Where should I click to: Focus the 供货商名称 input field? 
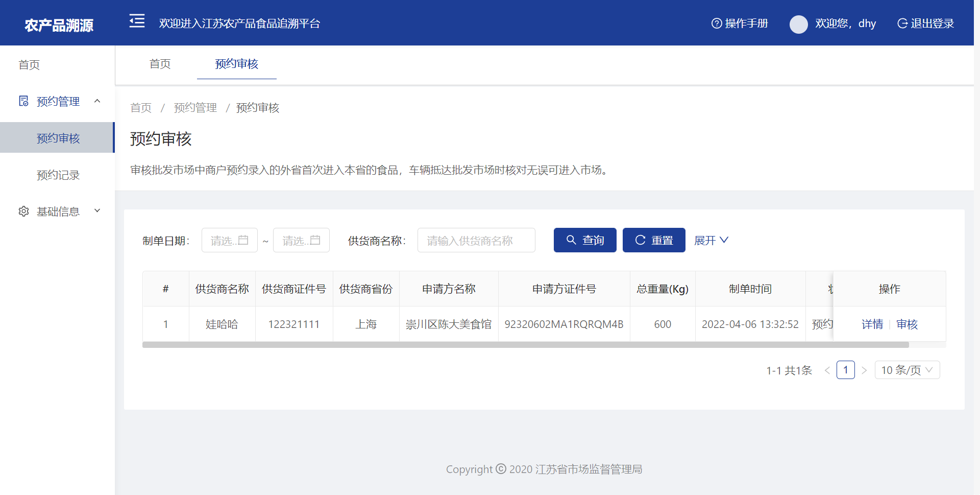point(476,240)
